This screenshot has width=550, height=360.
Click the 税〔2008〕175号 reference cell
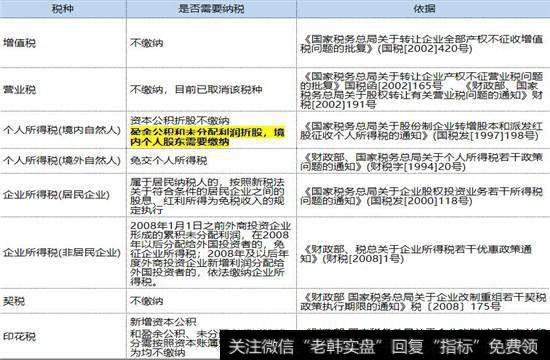pos(423,301)
